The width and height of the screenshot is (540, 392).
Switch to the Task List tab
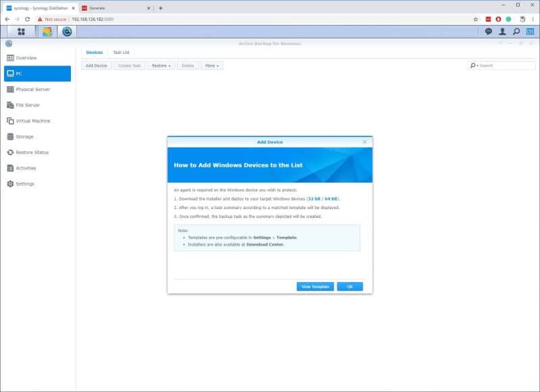pos(121,52)
